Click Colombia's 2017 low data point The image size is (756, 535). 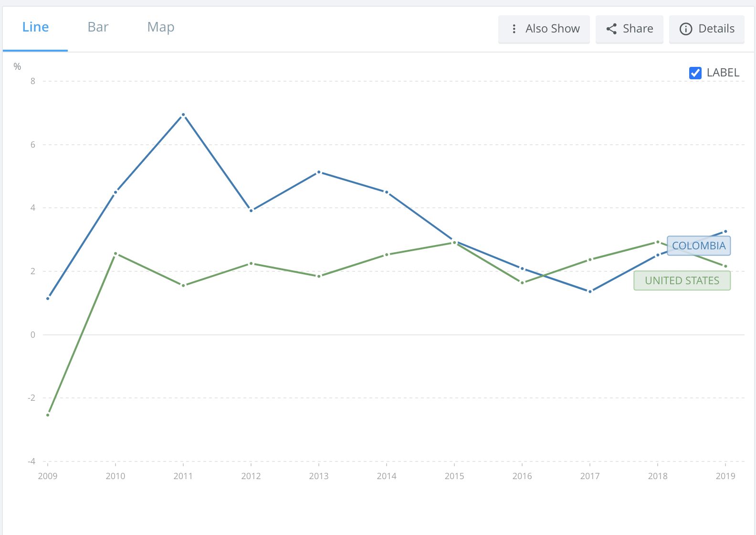tap(590, 291)
